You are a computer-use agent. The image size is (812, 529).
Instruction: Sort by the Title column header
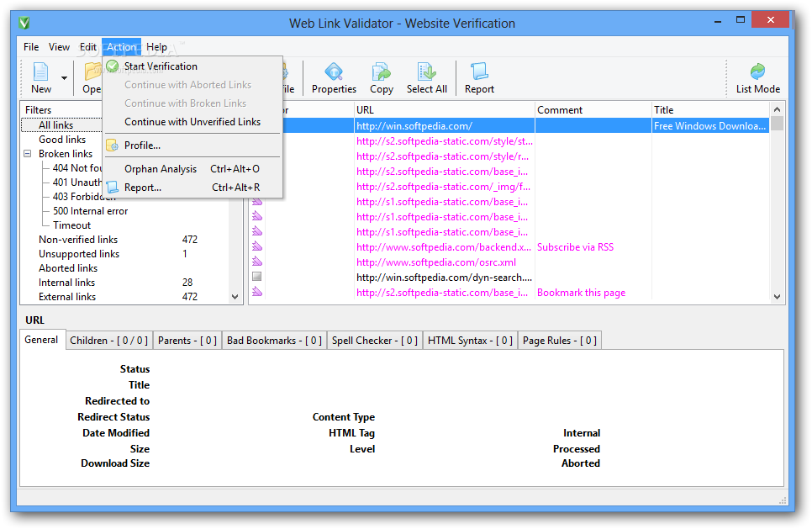(710, 110)
